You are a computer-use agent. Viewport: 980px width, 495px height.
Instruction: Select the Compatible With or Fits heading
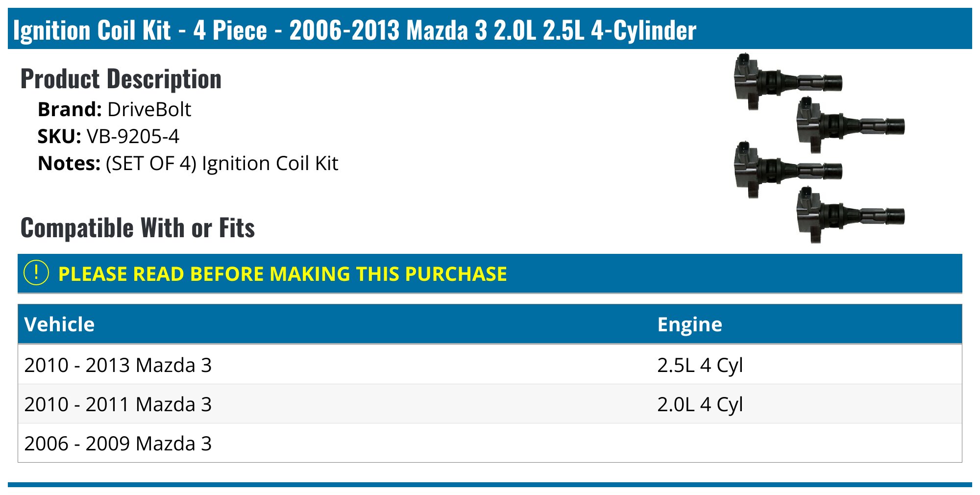pyautogui.click(x=138, y=228)
